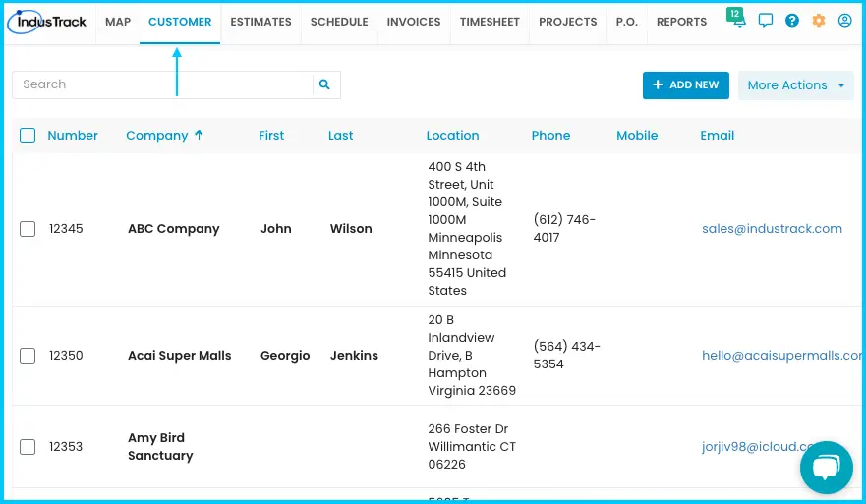This screenshot has height=504, width=866.
Task: Click the ADD NEW button
Action: click(686, 85)
